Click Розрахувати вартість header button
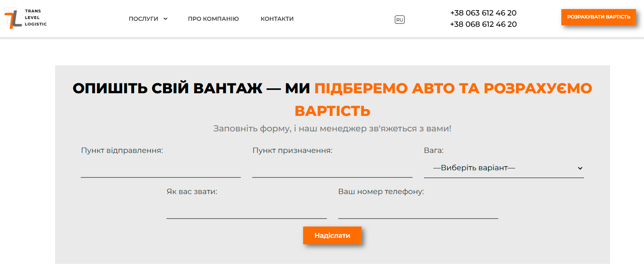This screenshot has width=644, height=279. [x=599, y=17]
